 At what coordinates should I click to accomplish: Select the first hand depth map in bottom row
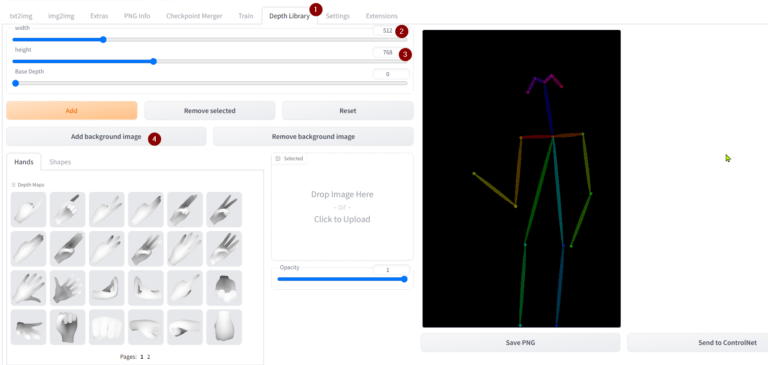pos(28,327)
